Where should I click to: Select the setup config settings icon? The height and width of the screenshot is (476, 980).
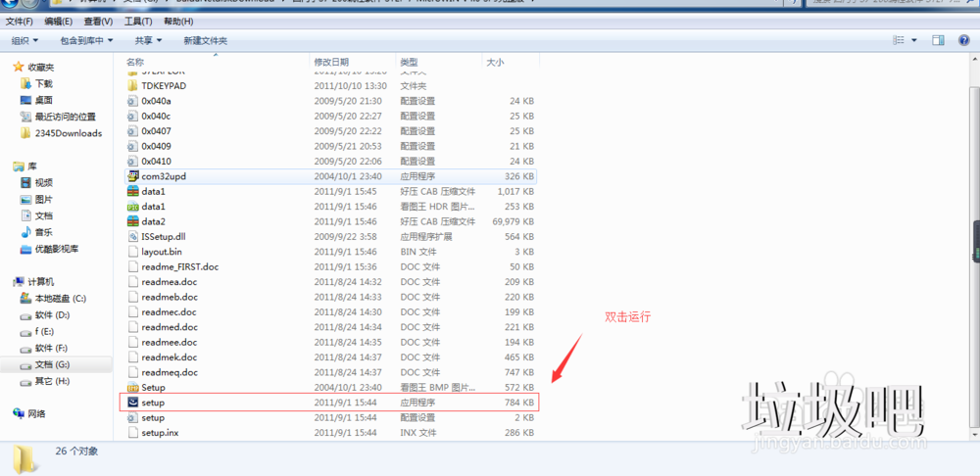(x=132, y=418)
